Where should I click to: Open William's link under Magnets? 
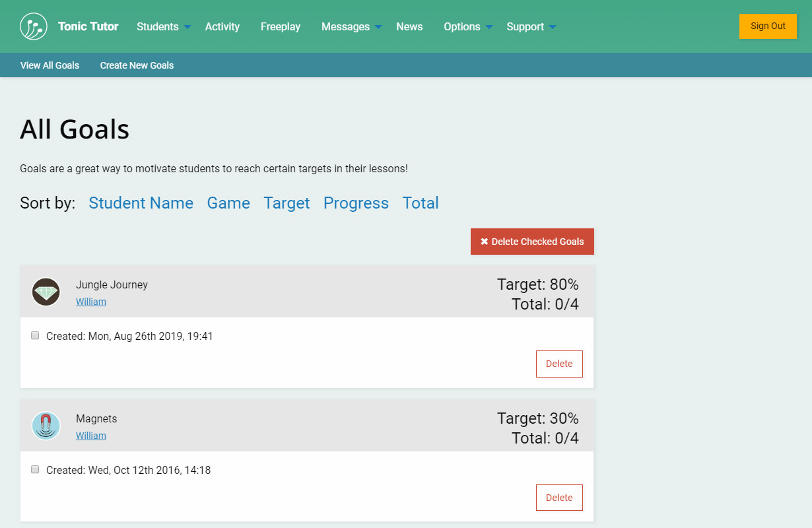pos(91,436)
